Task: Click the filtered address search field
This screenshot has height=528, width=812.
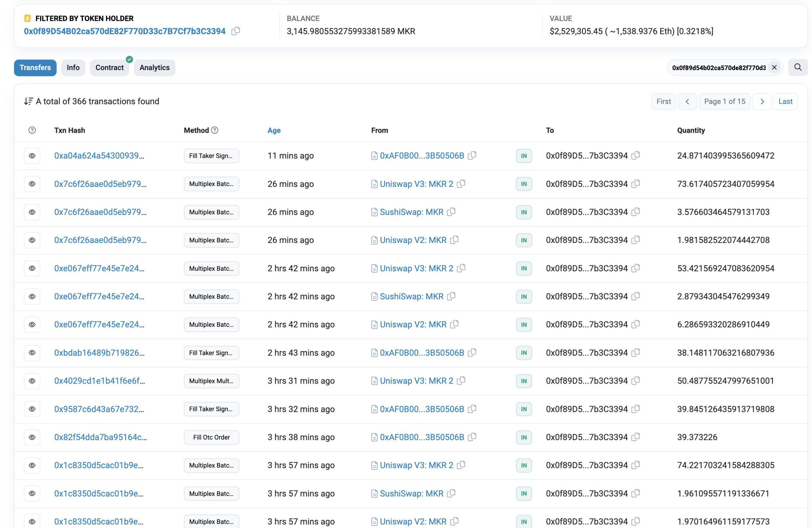Action: coord(718,68)
